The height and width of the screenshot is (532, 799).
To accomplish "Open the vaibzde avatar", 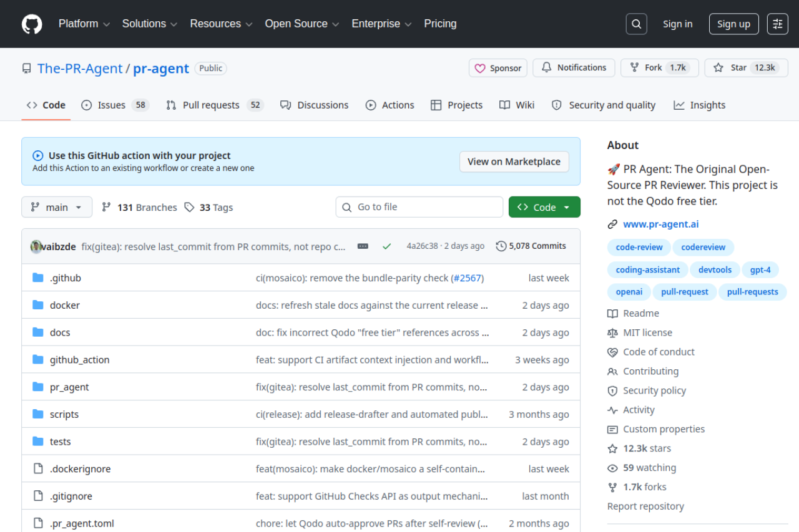I will click(x=36, y=246).
